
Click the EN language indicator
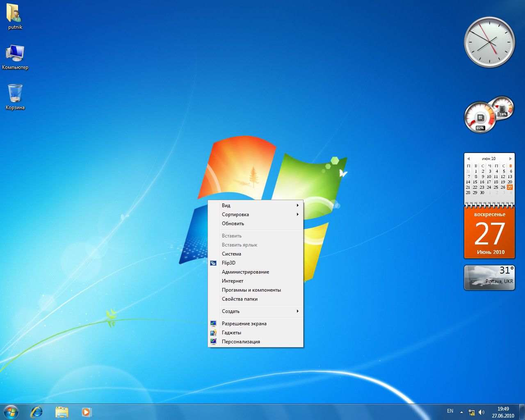[450, 411]
